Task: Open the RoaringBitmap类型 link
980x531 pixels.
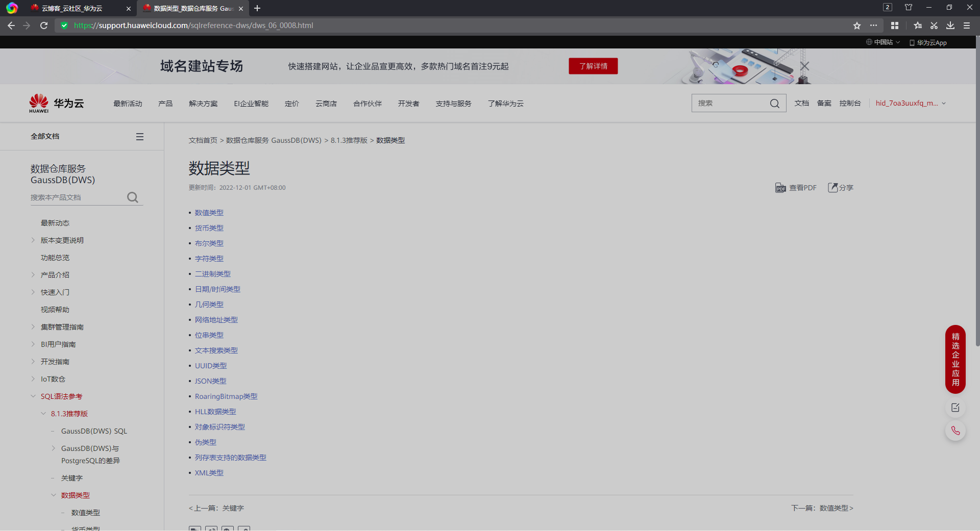Action: 226,396
